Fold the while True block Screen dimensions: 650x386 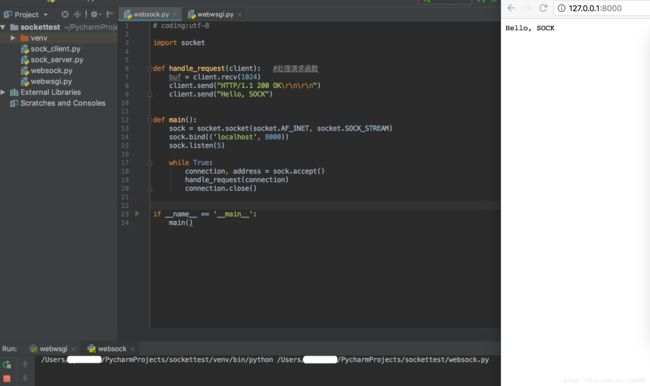click(x=149, y=163)
